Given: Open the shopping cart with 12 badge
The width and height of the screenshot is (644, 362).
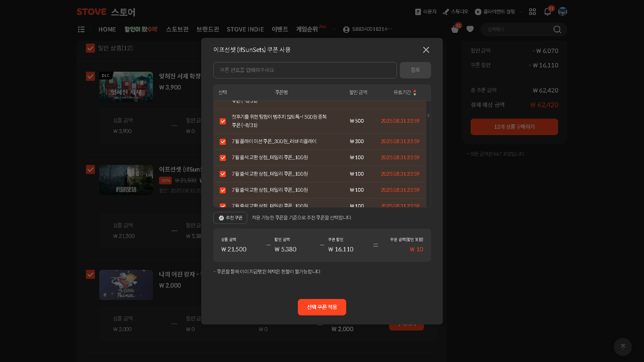Looking at the screenshot, I should click(x=455, y=29).
